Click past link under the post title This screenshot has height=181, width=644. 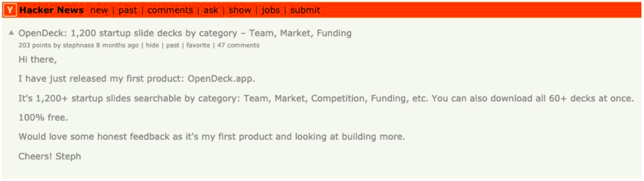172,45
